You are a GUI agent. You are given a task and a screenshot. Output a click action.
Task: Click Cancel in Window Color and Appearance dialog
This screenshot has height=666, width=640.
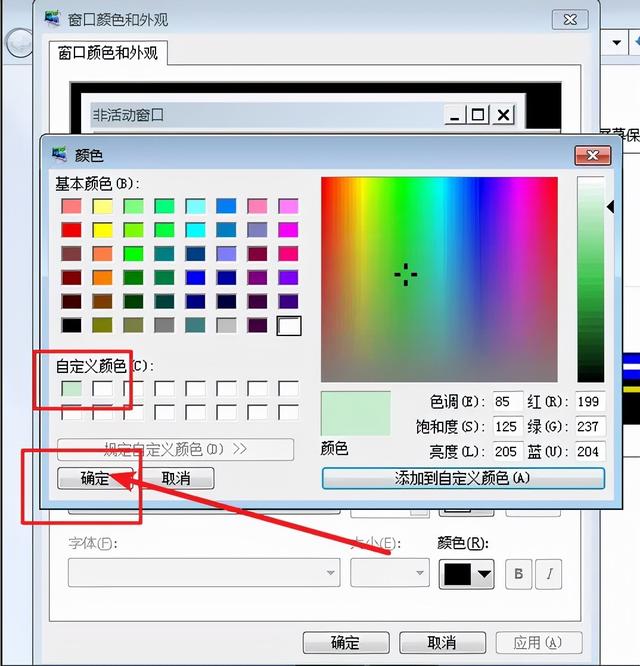point(442,643)
